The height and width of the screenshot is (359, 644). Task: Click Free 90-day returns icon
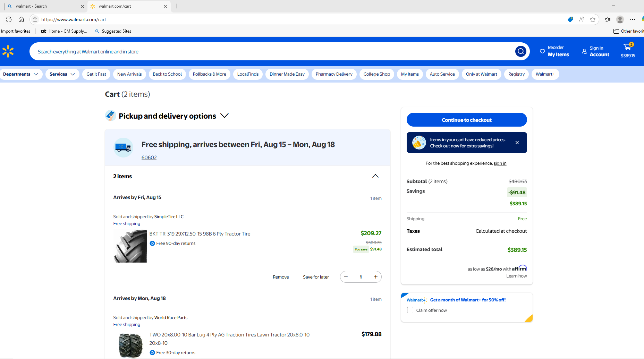coord(152,243)
